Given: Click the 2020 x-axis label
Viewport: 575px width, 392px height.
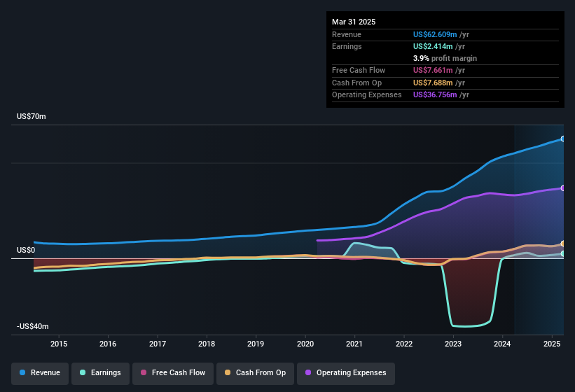Looking at the screenshot, I should [x=305, y=344].
